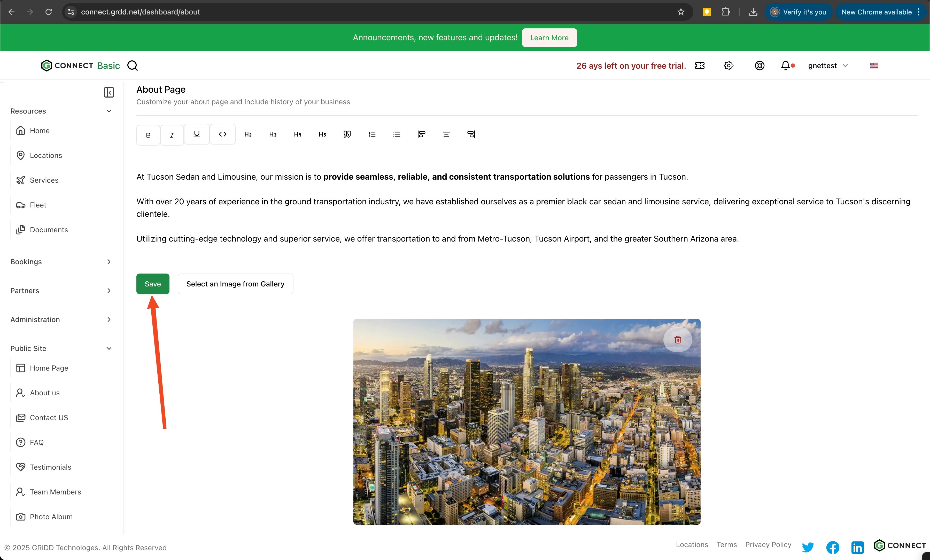Toggle underline formatting button
930x560 pixels.
point(197,134)
